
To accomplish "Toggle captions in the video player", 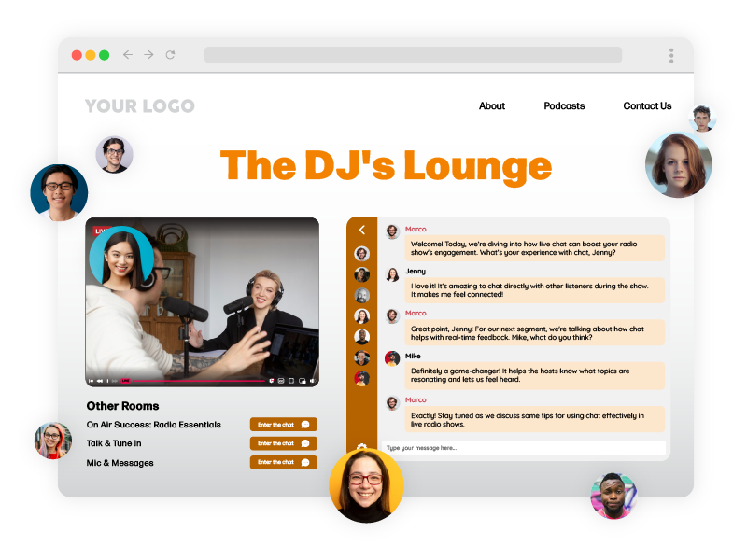I will pos(280,381).
